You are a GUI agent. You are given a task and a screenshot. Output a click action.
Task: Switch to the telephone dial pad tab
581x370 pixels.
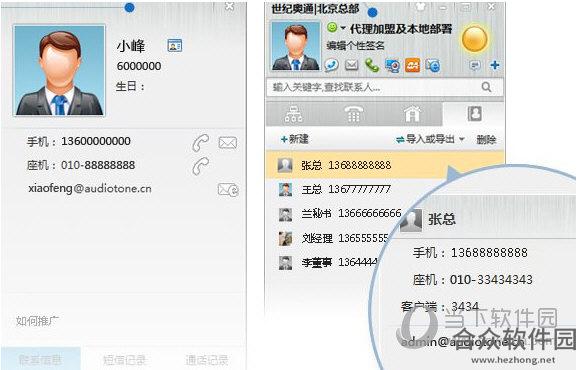click(x=353, y=114)
